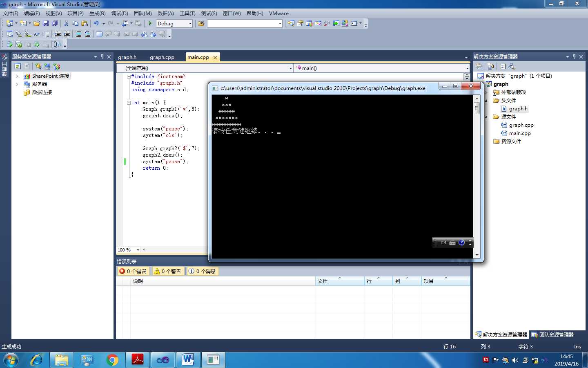Toggle bookmark with the bookmark icon
Viewport: 588px width, 368px height.
tap(99, 34)
